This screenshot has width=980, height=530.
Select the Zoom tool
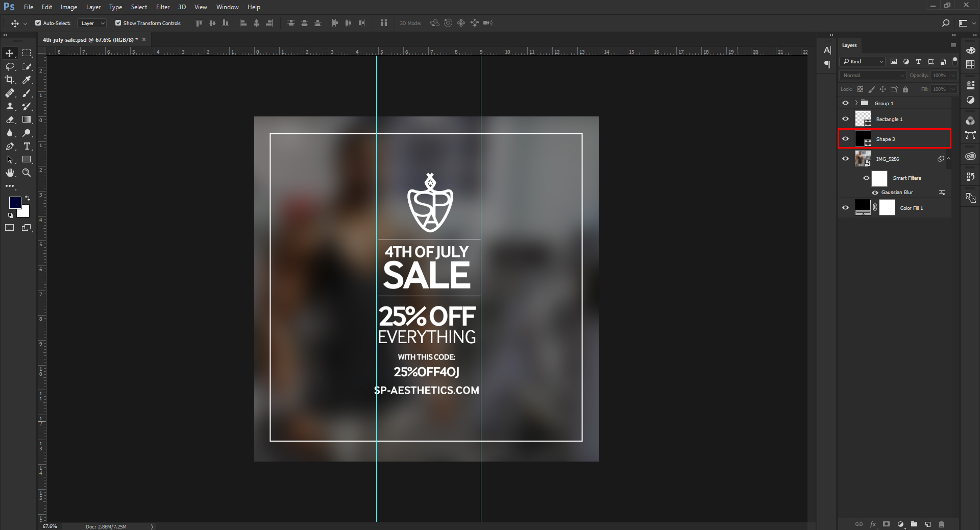[27, 173]
